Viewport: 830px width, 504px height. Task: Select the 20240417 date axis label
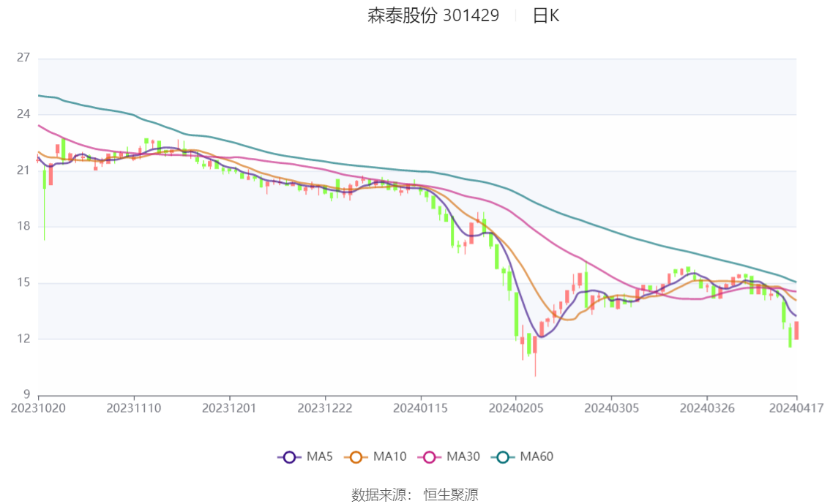(796, 408)
